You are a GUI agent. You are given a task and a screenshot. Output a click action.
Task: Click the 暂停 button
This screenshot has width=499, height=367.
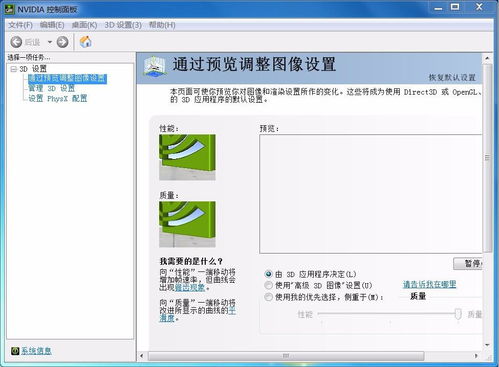pyautogui.click(x=468, y=264)
